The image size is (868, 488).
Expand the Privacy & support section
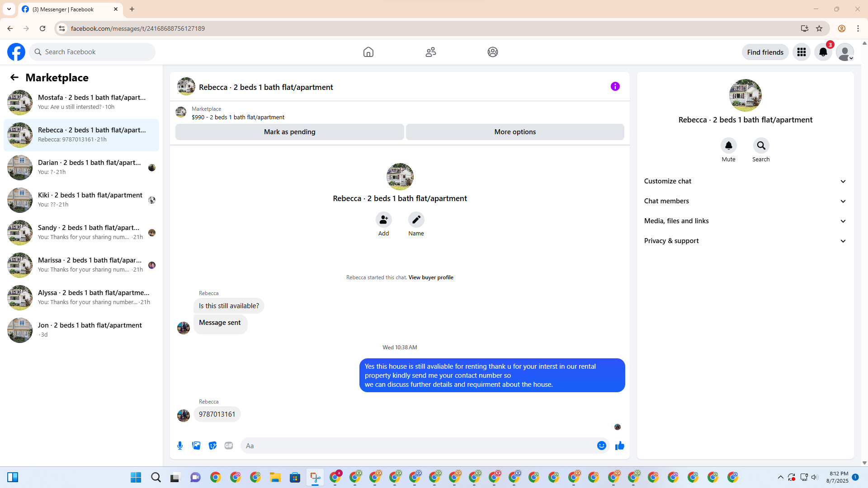click(x=745, y=241)
